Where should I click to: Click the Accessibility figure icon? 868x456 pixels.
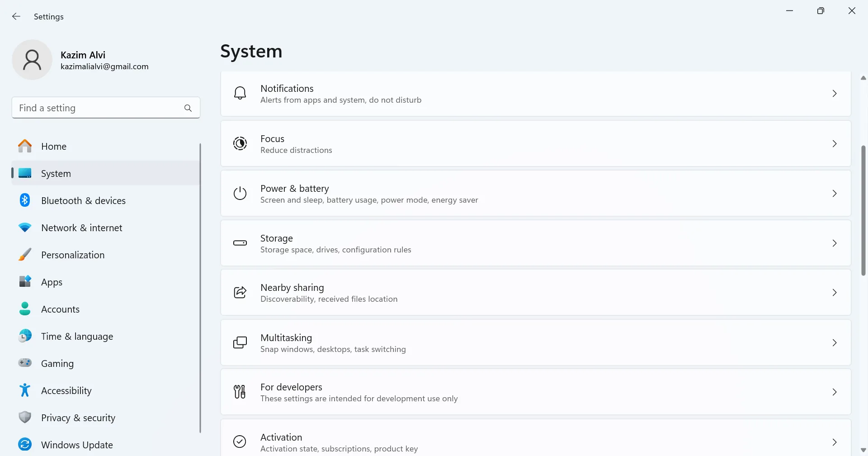click(25, 390)
